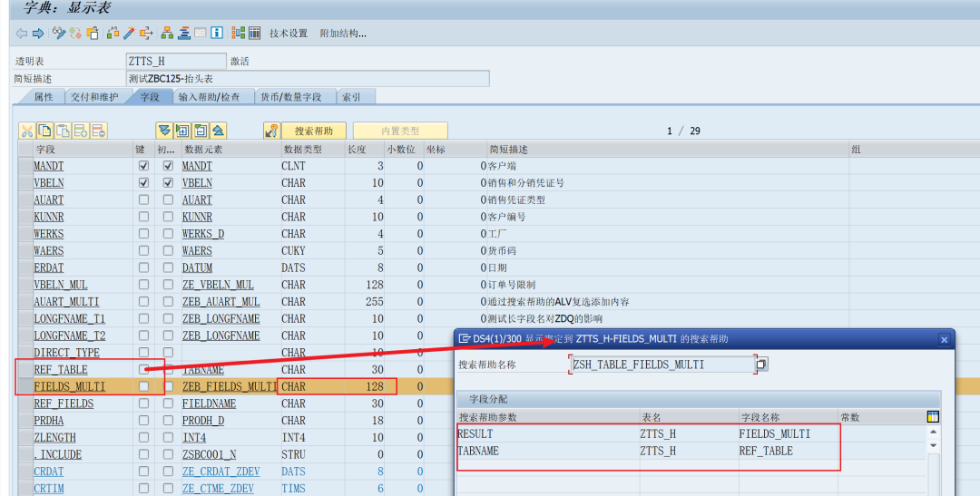This screenshot has width=980, height=496.
Task: Toggle the key checkbox for VBELN
Action: point(143,183)
